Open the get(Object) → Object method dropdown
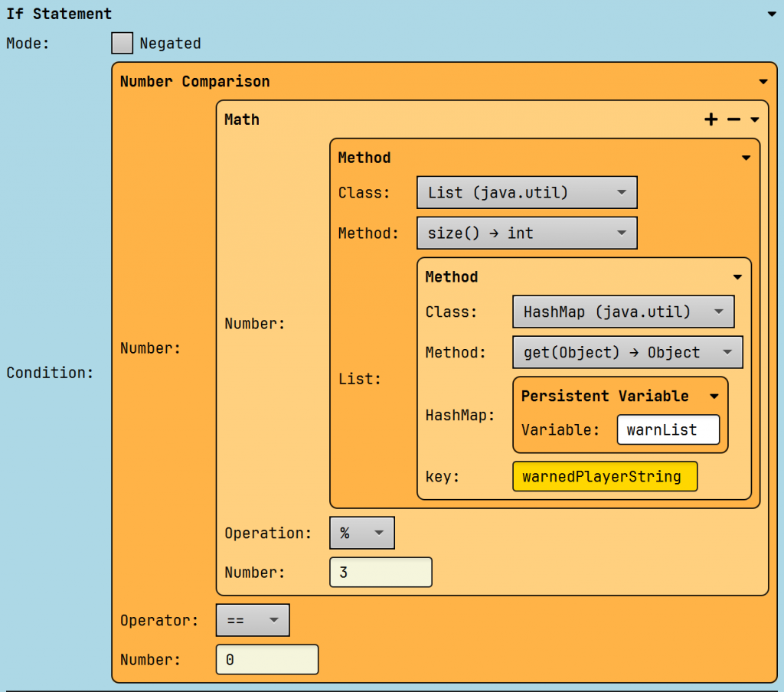The height and width of the screenshot is (692, 784). [x=627, y=353]
